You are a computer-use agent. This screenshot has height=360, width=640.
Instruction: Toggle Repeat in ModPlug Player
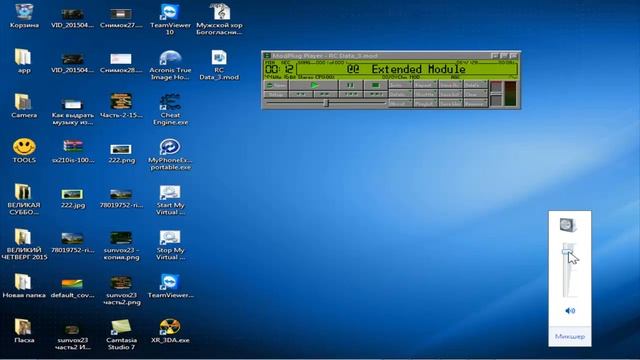[x=426, y=84]
